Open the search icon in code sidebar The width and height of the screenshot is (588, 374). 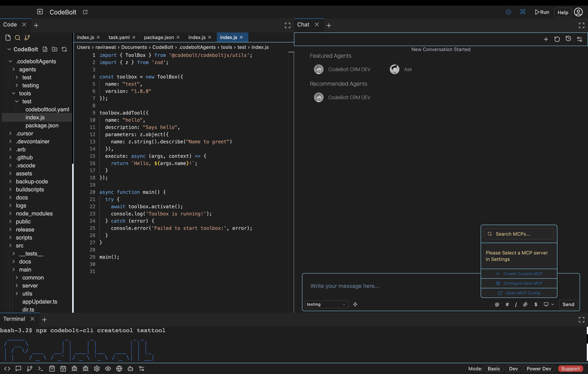(17, 38)
